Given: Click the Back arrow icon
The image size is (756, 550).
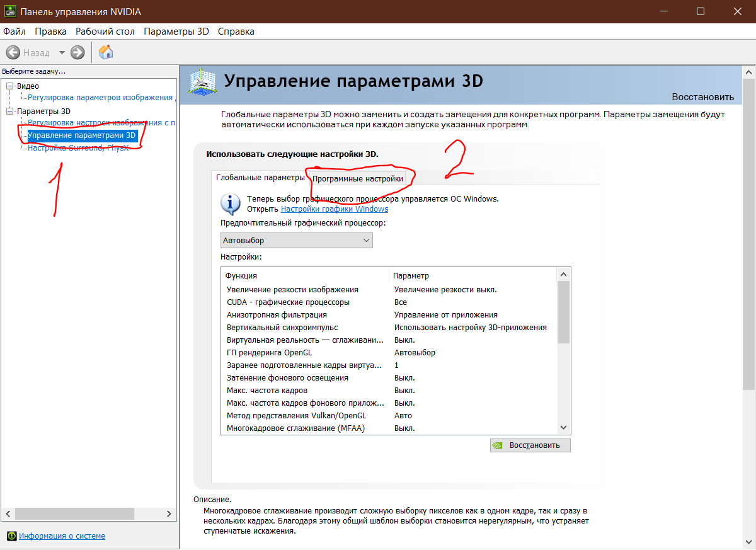Looking at the screenshot, I should click(13, 52).
